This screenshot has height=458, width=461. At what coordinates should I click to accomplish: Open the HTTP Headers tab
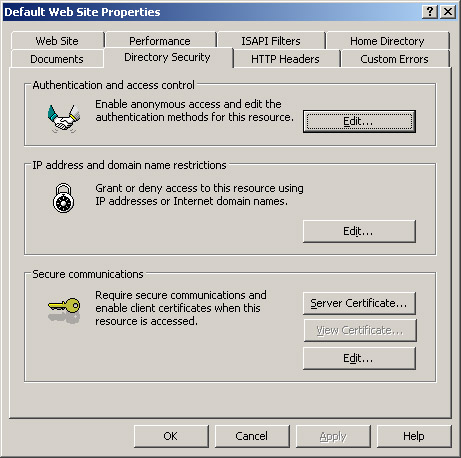pyautogui.click(x=285, y=59)
